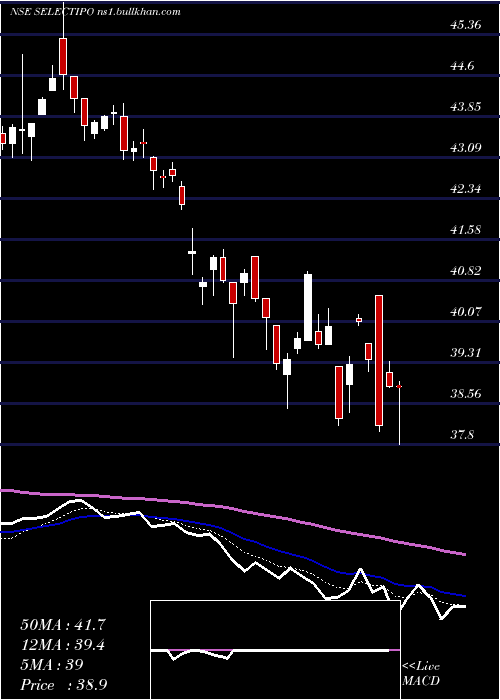
Task: Click the 39.31 price axis label
Action: [x=466, y=353]
